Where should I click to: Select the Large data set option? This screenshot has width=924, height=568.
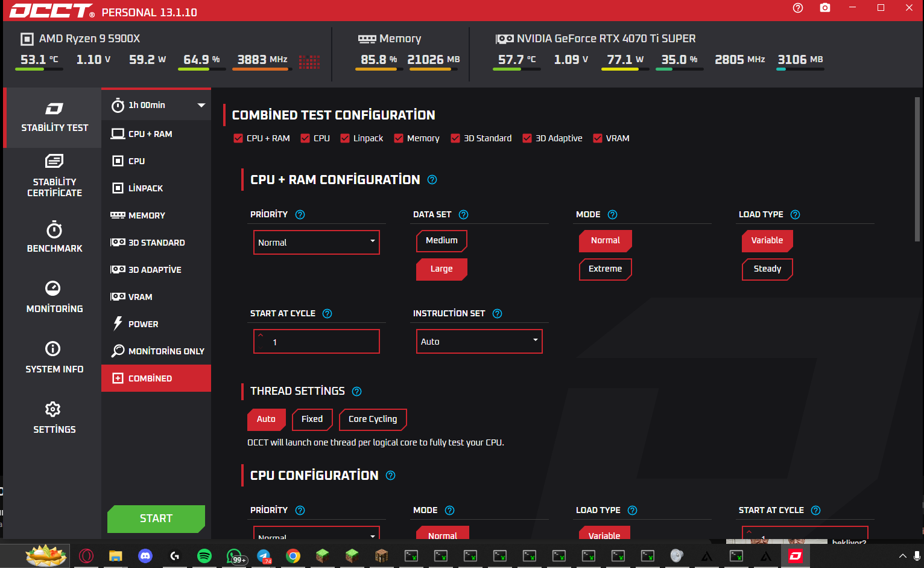click(x=441, y=269)
